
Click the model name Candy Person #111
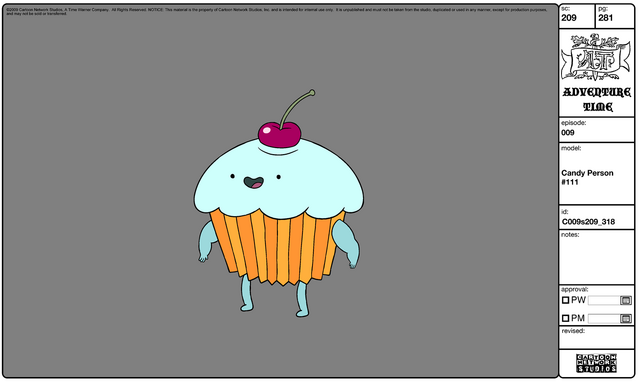(x=587, y=177)
